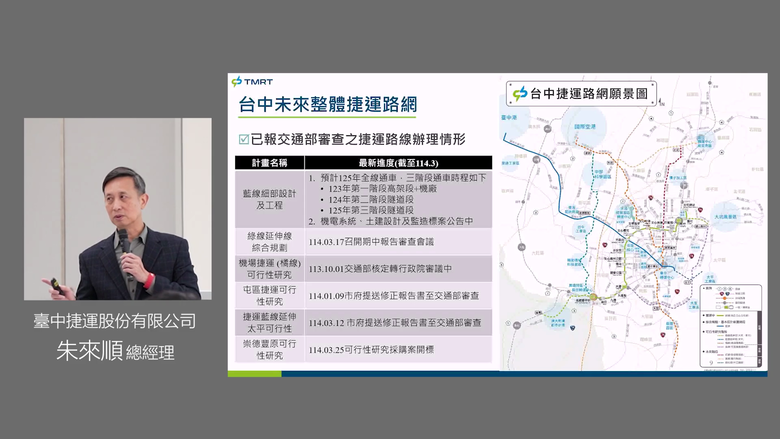Click the TMRT logo on slide
The height and width of the screenshot is (439, 780).
pos(252,82)
